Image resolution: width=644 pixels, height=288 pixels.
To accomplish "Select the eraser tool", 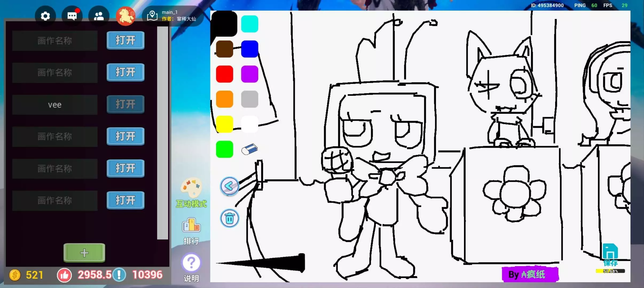I will 249,149.
